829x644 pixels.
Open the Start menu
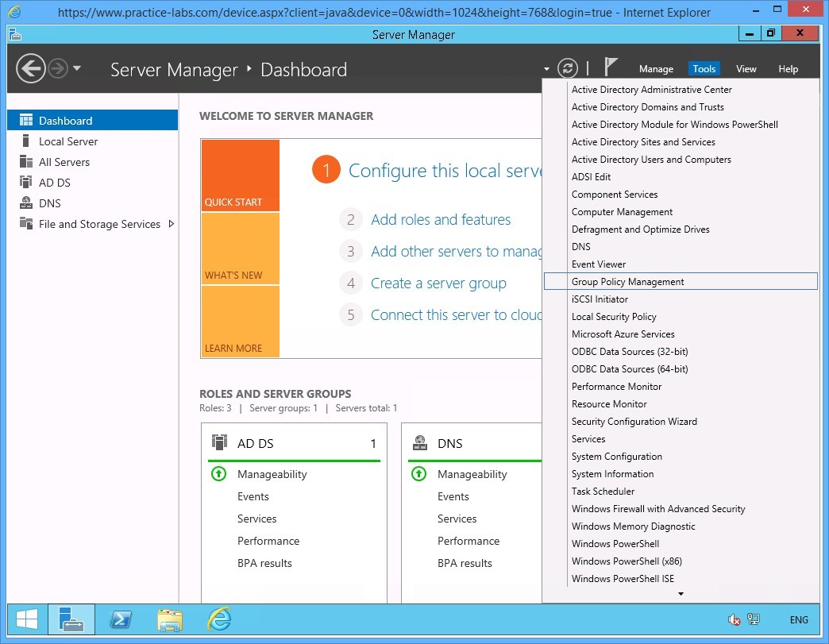25,619
